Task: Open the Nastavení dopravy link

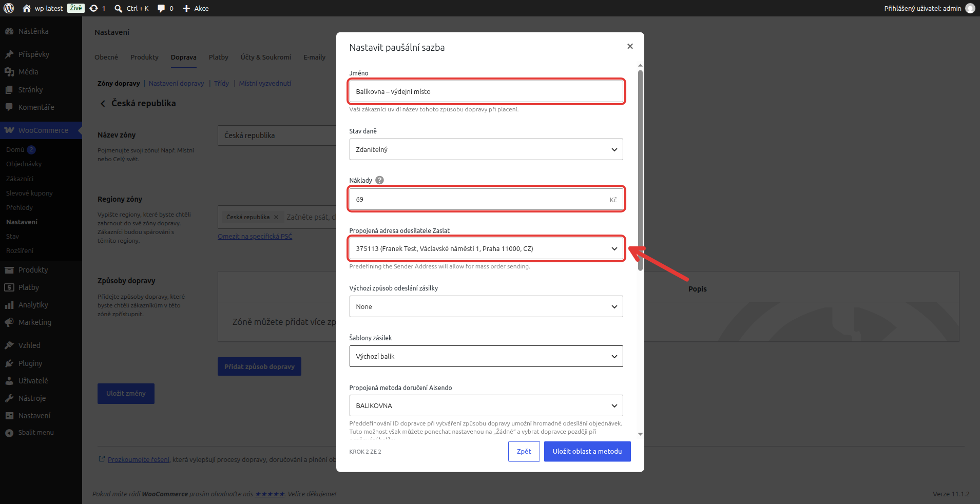Action: [x=176, y=83]
